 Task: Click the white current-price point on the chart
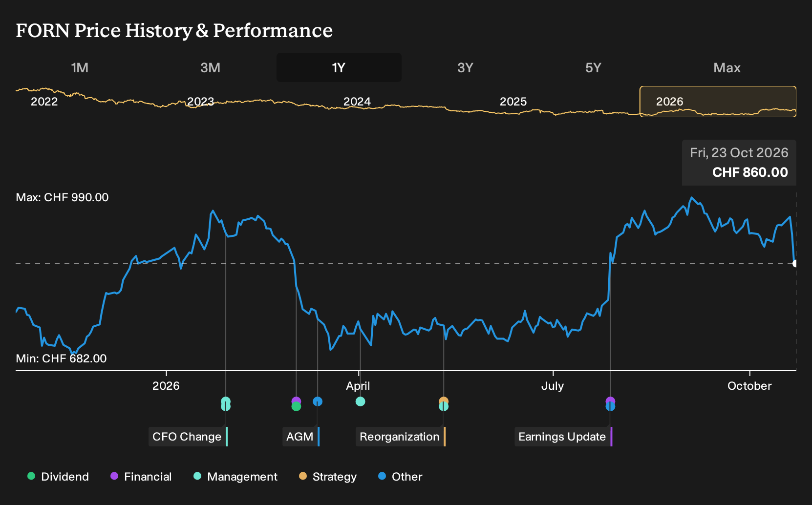pyautogui.click(x=795, y=264)
